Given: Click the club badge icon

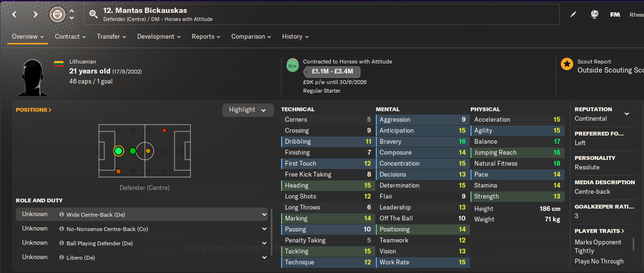Looking at the screenshot, I should 57,14.
